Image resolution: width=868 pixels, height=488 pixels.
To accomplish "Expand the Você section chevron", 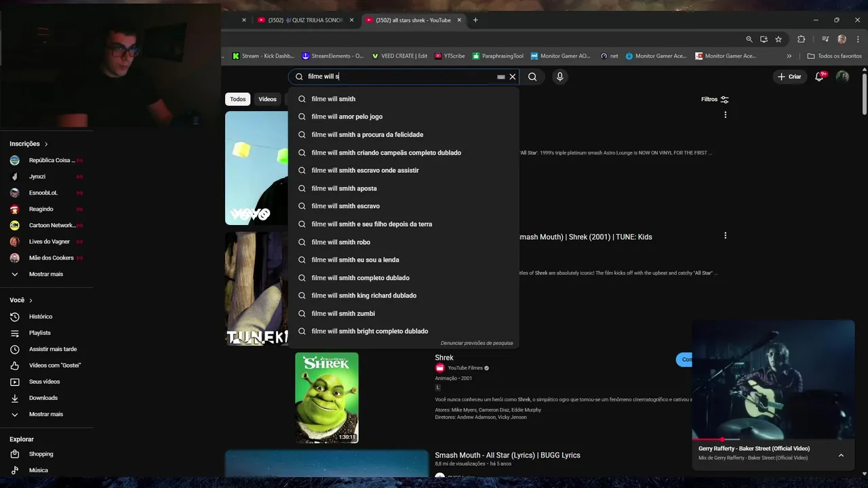I will (x=31, y=300).
